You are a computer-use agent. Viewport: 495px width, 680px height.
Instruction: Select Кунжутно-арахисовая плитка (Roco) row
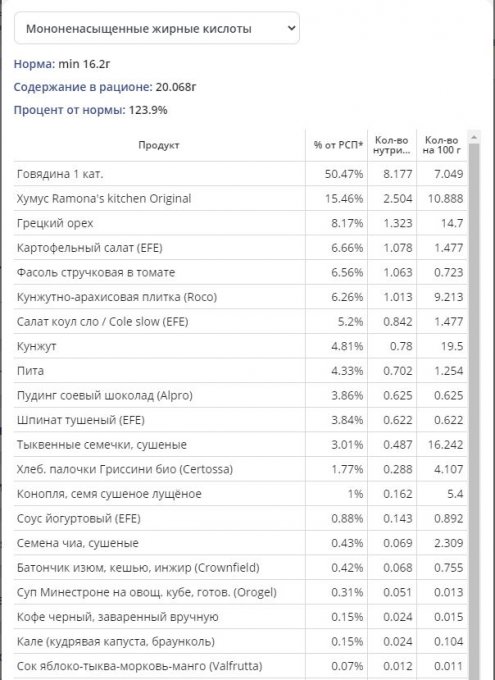coord(240,297)
